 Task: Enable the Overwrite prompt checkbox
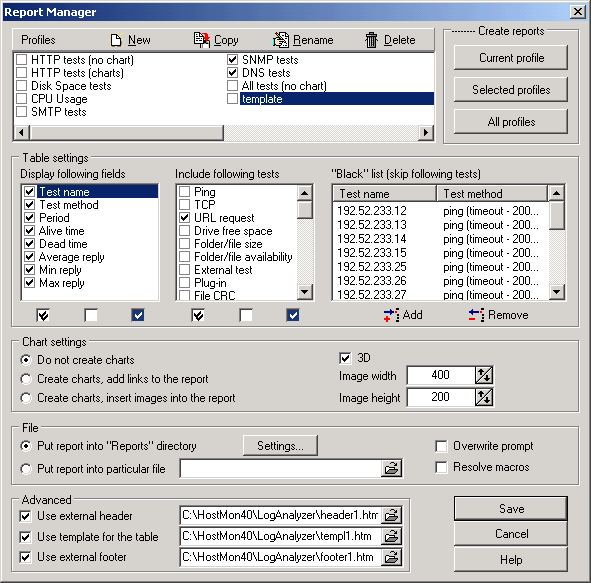click(441, 446)
